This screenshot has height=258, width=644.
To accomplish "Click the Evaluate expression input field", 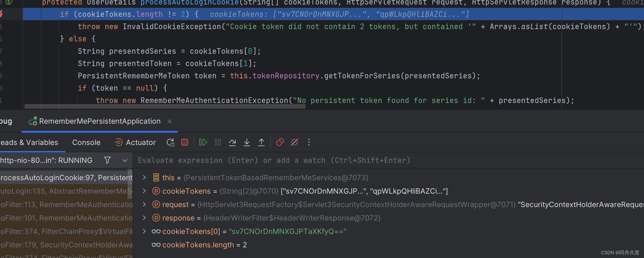I will [x=389, y=160].
